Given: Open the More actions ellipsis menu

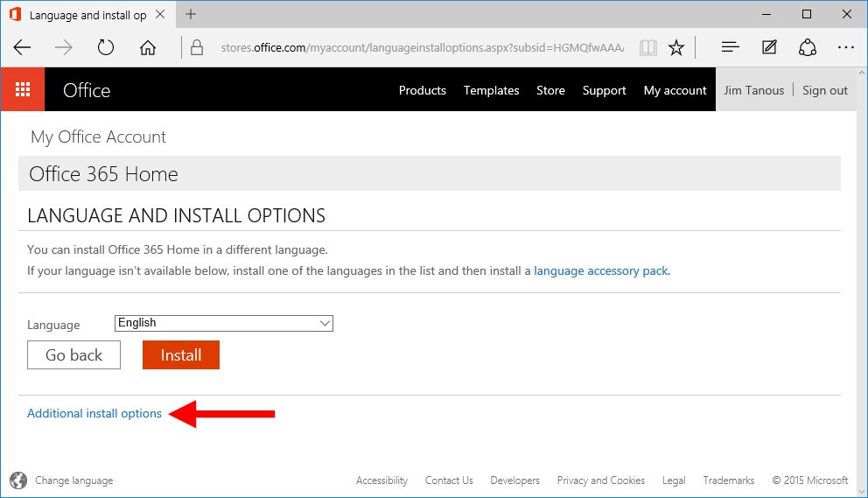Looking at the screenshot, I should 846,47.
